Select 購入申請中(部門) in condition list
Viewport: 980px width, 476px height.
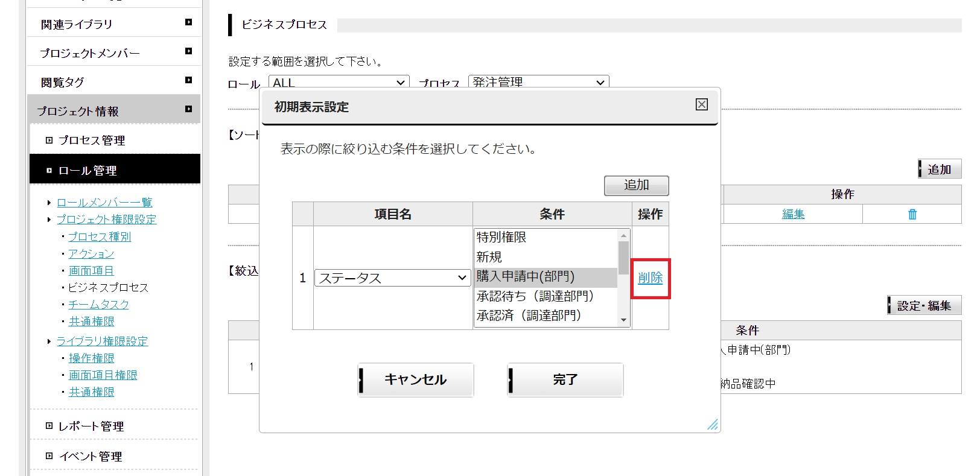(x=546, y=276)
